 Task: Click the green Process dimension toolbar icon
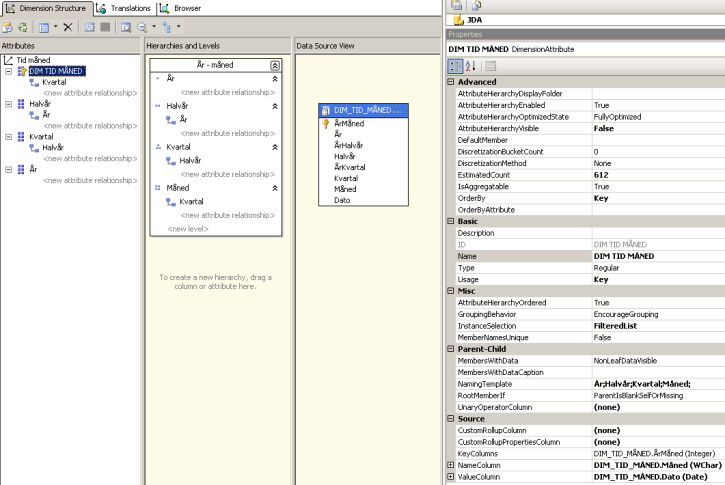tap(22, 28)
